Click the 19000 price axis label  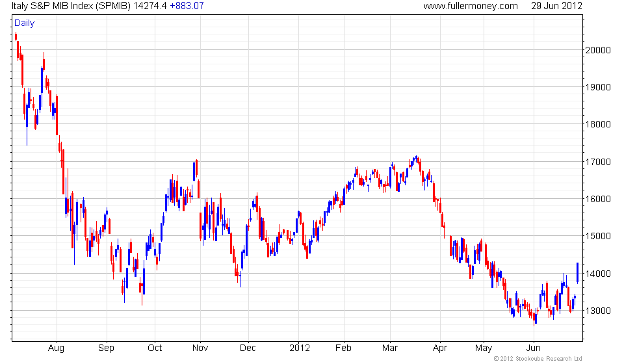[597, 87]
